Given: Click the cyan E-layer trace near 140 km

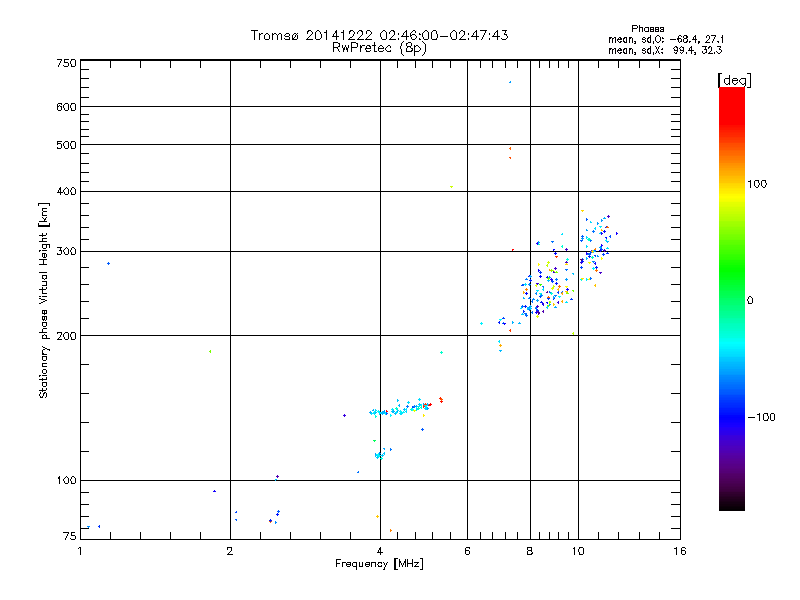Looking at the screenshot, I should pos(401,409).
